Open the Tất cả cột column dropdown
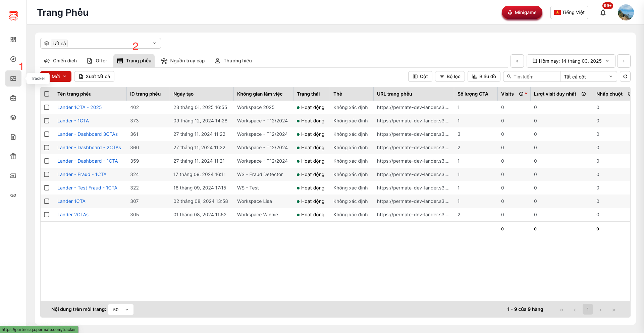 pos(588,76)
